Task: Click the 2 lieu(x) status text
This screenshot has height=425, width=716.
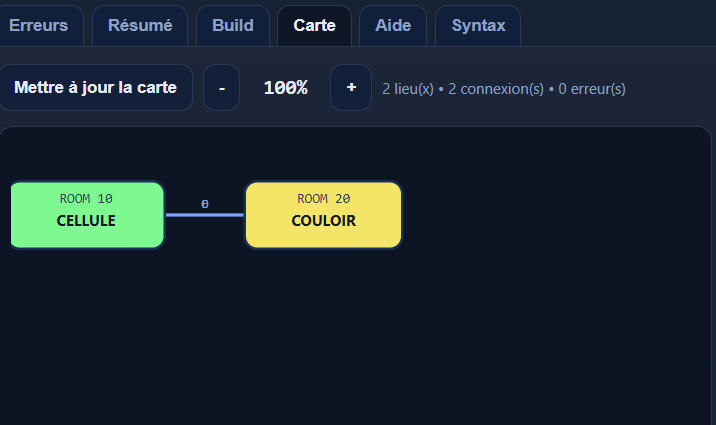Action: (x=408, y=89)
